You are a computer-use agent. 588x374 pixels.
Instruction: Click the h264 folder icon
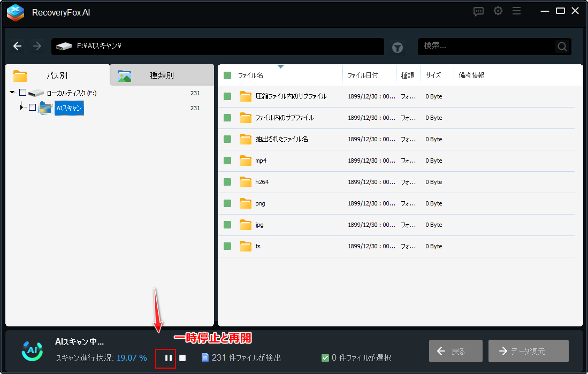coord(245,182)
